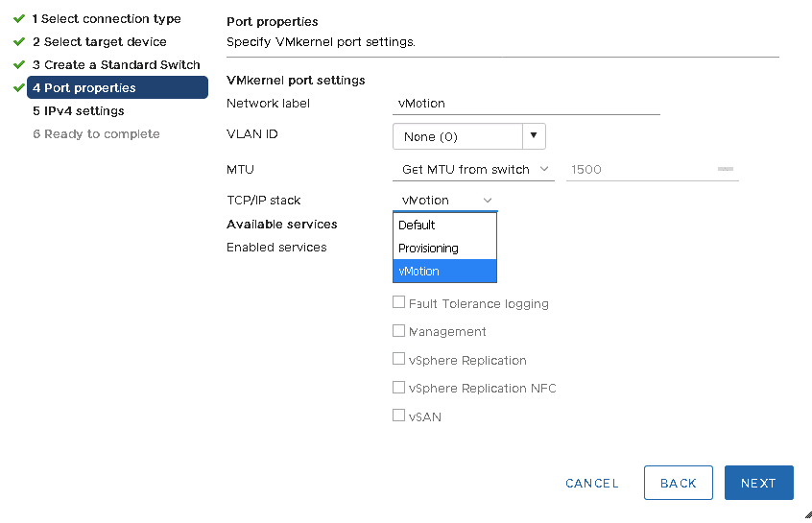Image resolution: width=812 pixels, height=523 pixels.
Task: Click the green checkmark beside Port properties step
Action: tap(19, 87)
